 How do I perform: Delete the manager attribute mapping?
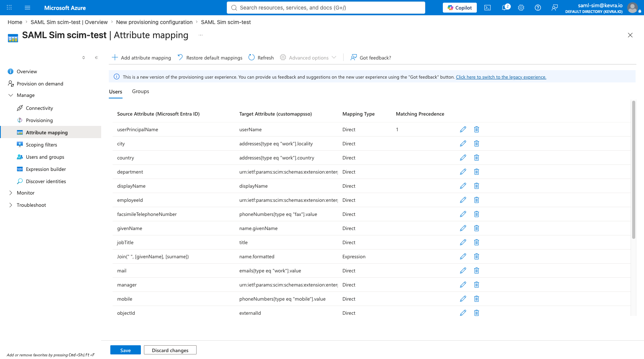coord(476,285)
